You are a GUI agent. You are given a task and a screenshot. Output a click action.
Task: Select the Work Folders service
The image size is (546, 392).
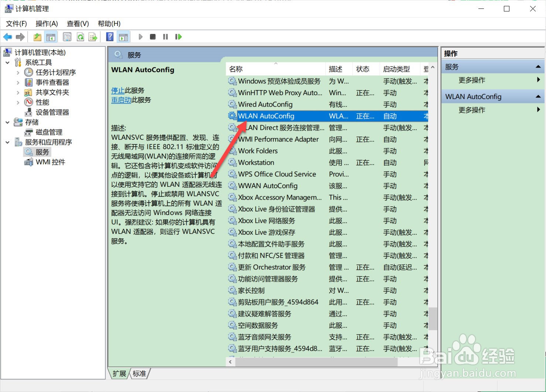327,151
